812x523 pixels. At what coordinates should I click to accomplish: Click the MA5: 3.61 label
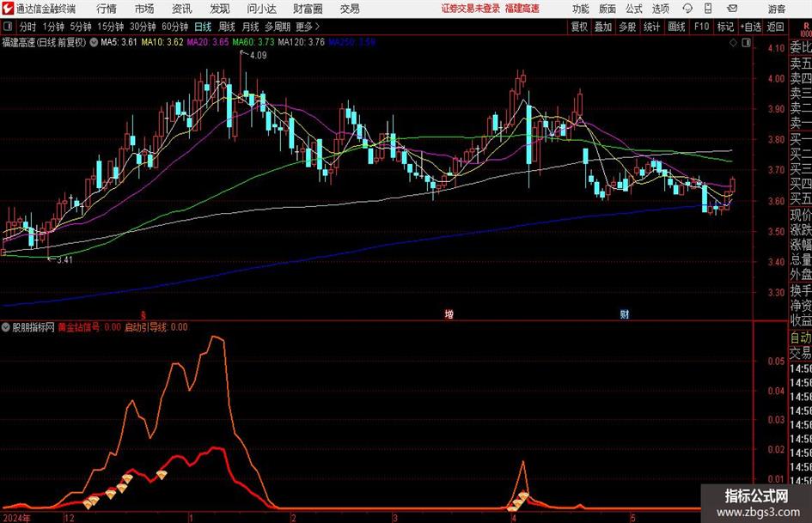(x=119, y=42)
